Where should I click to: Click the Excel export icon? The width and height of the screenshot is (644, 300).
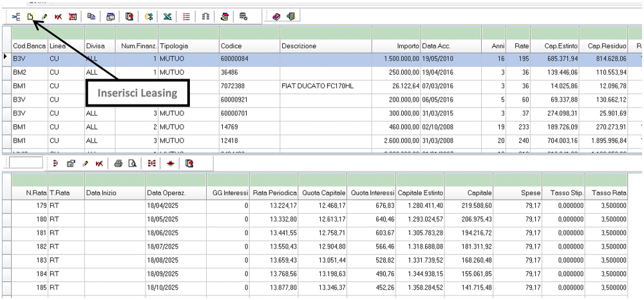coord(167,17)
